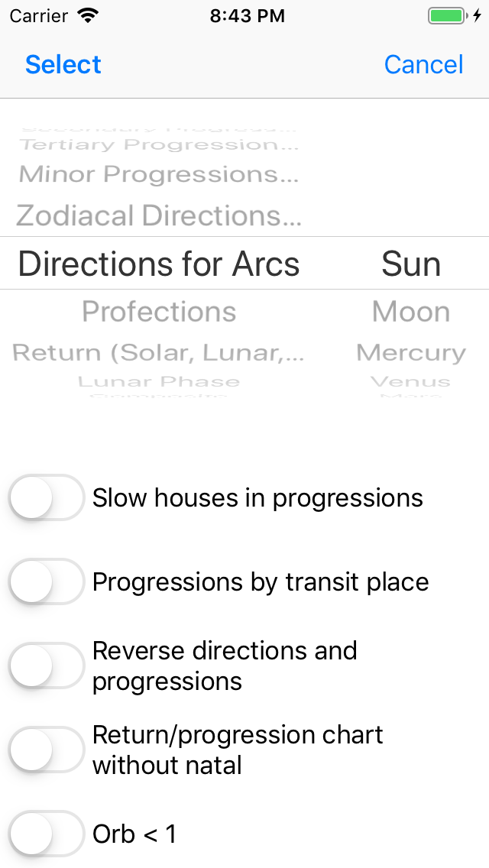This screenshot has height=868, width=489.
Task: Tap the Wi-Fi status icon
Action: 89,15
